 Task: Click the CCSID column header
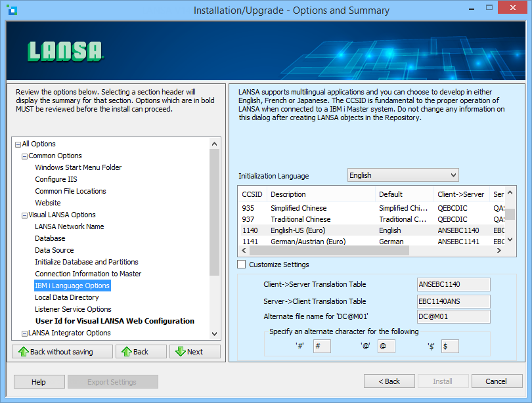pyautogui.click(x=252, y=194)
